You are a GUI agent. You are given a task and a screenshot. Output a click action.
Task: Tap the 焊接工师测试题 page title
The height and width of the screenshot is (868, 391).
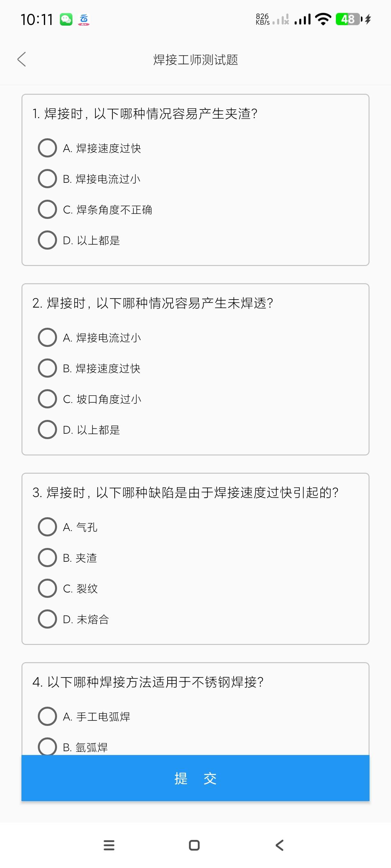[195, 60]
